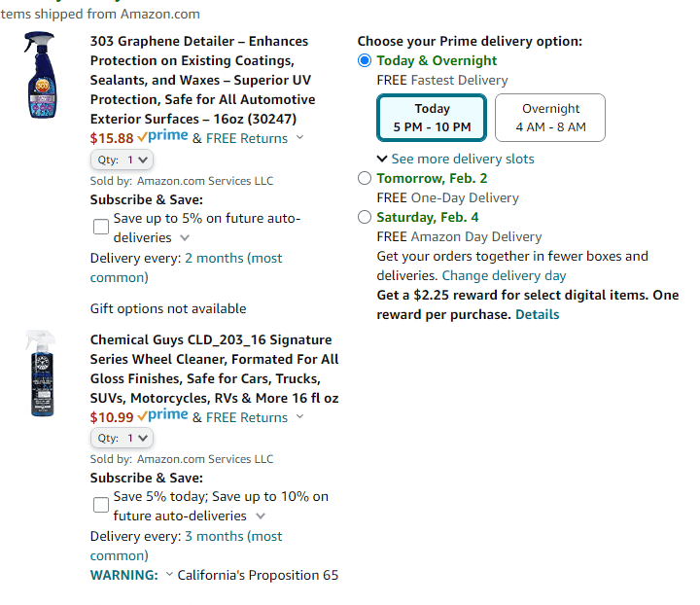Open Qty dropdown for 303 Graphene Detailer

pos(122,160)
